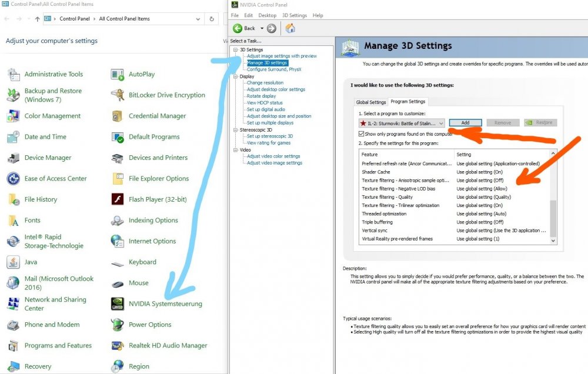The height and width of the screenshot is (374, 588).
Task: Select Texture filtering - Quality row
Action: pos(454,197)
